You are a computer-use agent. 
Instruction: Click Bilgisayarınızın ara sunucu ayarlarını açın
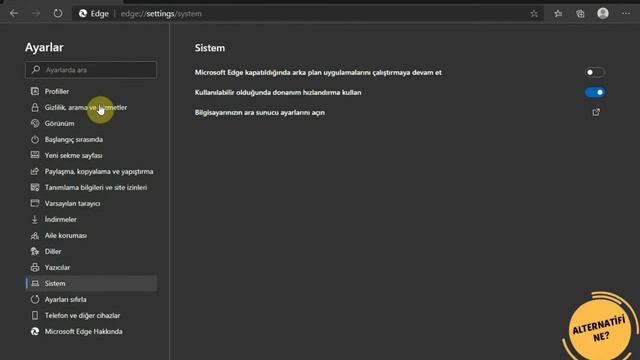(260, 112)
